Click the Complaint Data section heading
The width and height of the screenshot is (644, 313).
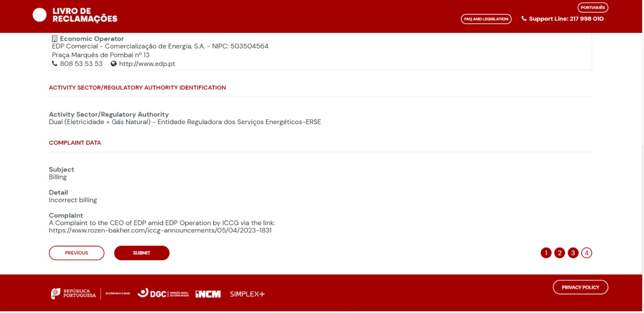[75, 143]
